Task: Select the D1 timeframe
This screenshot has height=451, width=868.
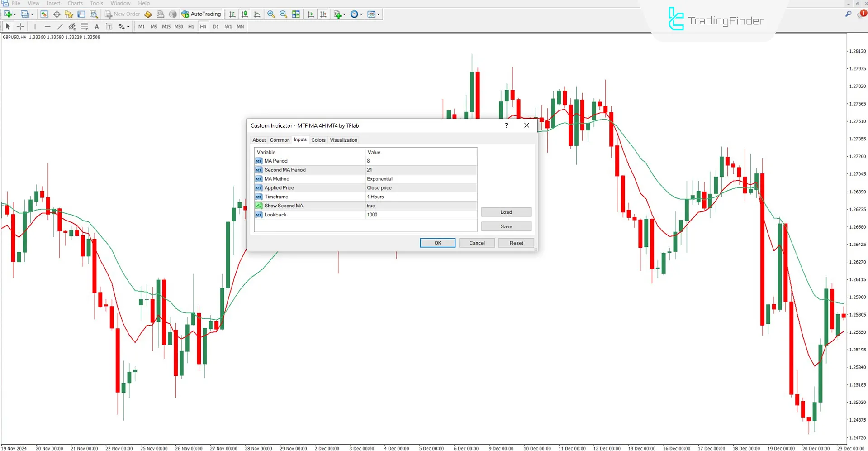Action: 216,26
